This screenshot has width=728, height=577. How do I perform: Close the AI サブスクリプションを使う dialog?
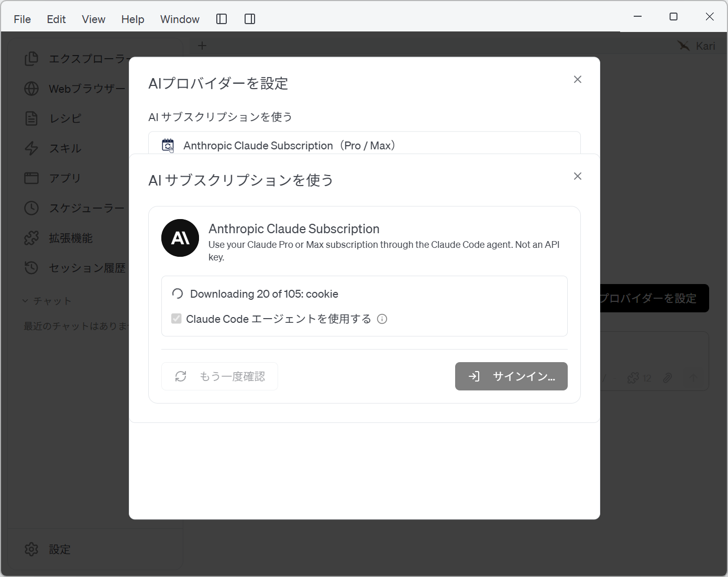578,176
